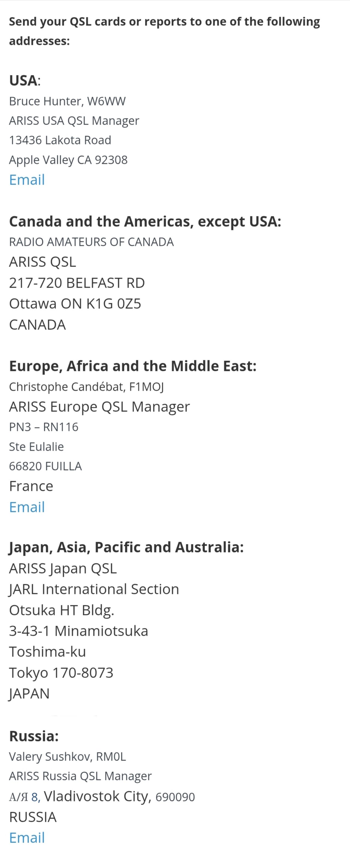This screenshot has height=868, width=350.
Task: Click the Christophe Candébat, F1MOJ name
Action: coord(86,387)
